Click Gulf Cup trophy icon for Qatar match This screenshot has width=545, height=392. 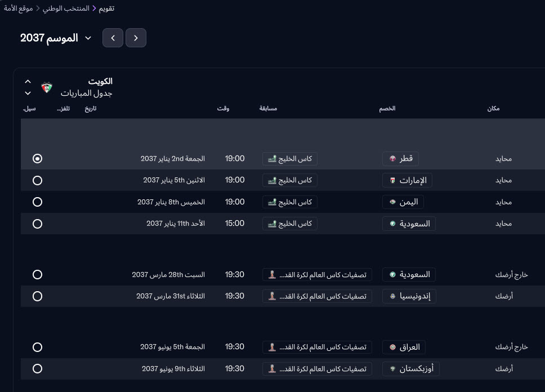(x=272, y=159)
